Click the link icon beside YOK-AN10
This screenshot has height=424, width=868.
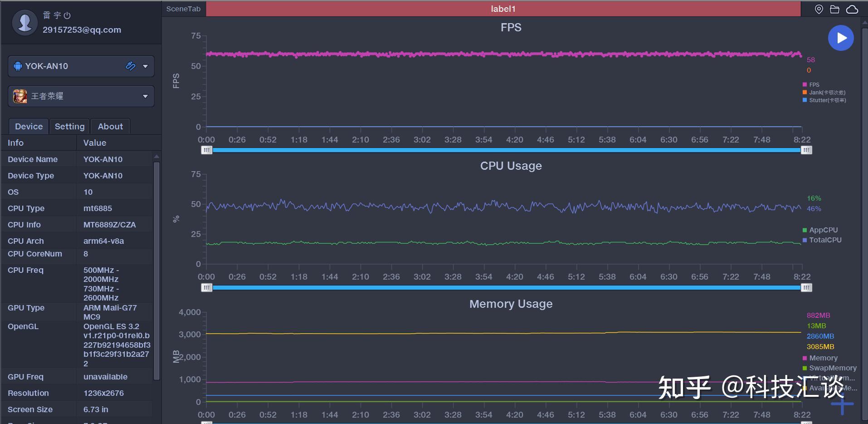[131, 66]
